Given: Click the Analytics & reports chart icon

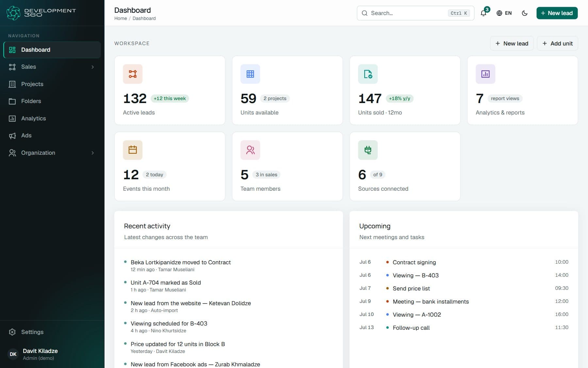Looking at the screenshot, I should 485,74.
